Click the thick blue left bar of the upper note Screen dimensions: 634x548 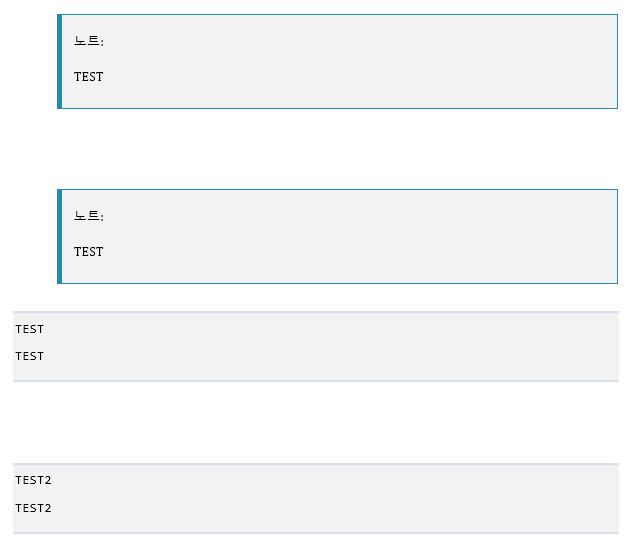point(59,61)
